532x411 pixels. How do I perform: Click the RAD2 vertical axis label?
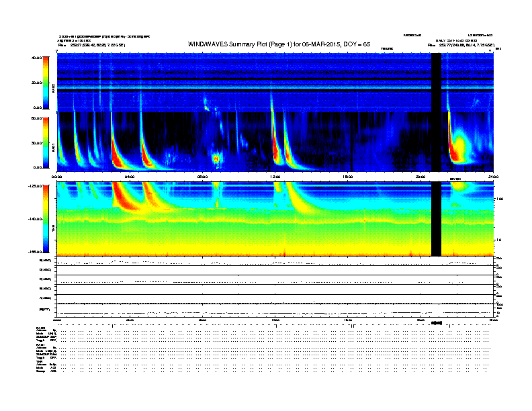tap(53, 88)
